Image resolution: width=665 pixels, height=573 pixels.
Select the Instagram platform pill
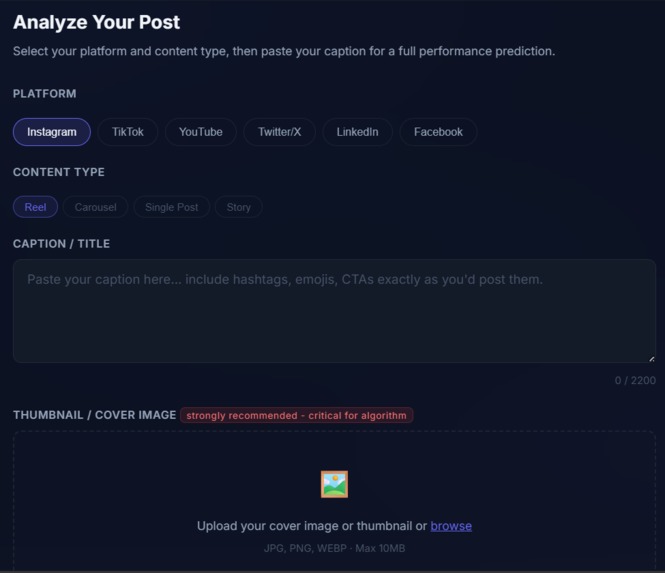(52, 132)
